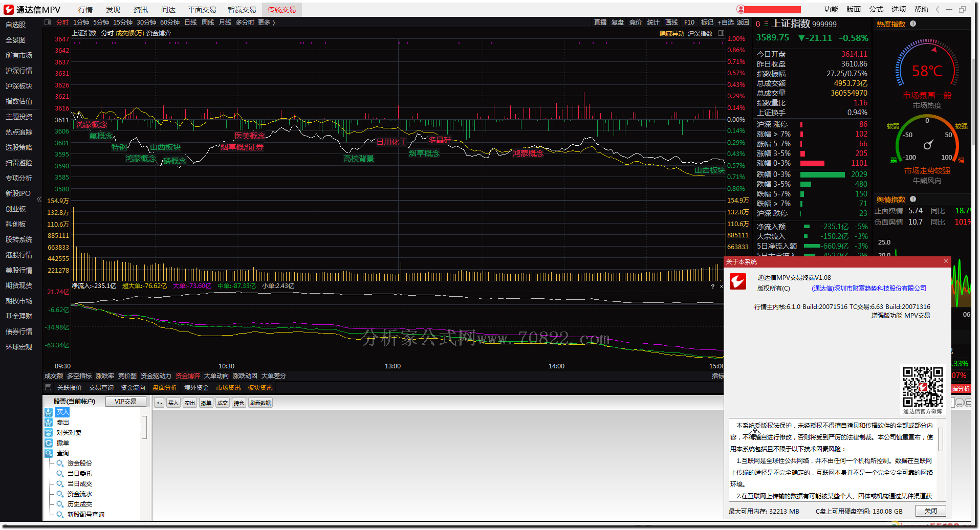
Task: Click the info icon beside 舆情指数
Action: coord(913,199)
